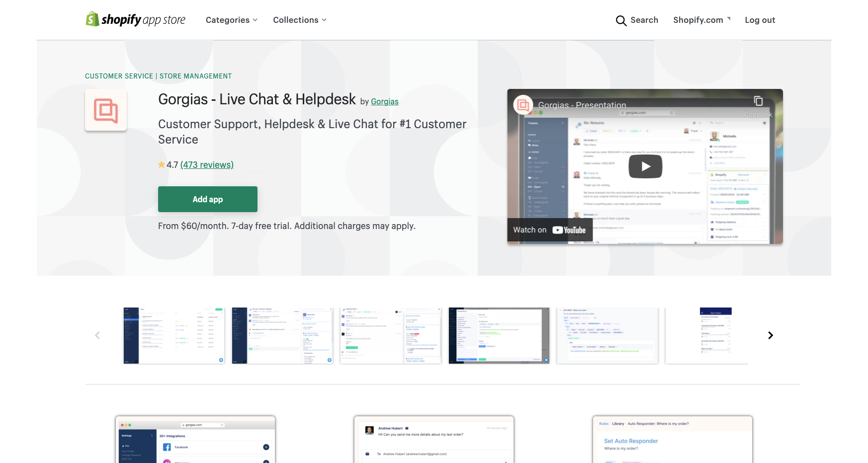This screenshot has width=868, height=463.
Task: Copy the video link icon
Action: point(758,101)
